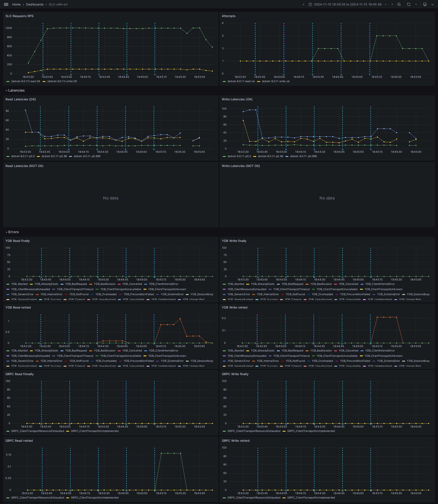This screenshot has width=438, height=504.
Task: Open the Attempts panel title menu
Action: point(229,16)
